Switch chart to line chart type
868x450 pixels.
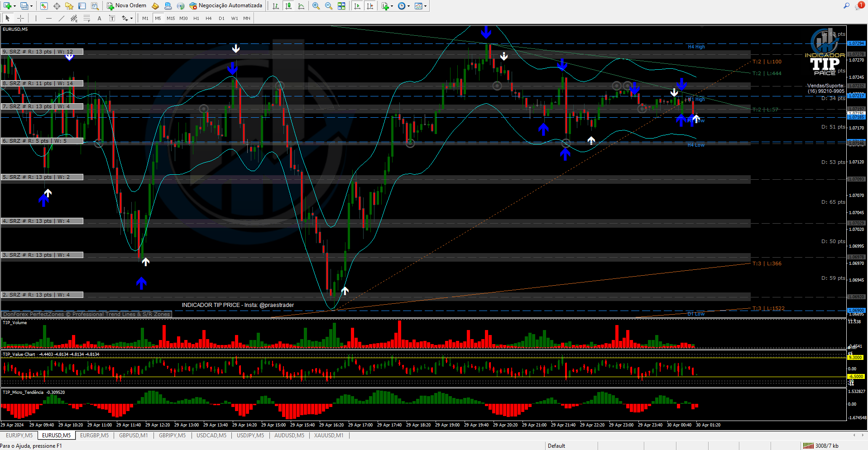tap(301, 6)
